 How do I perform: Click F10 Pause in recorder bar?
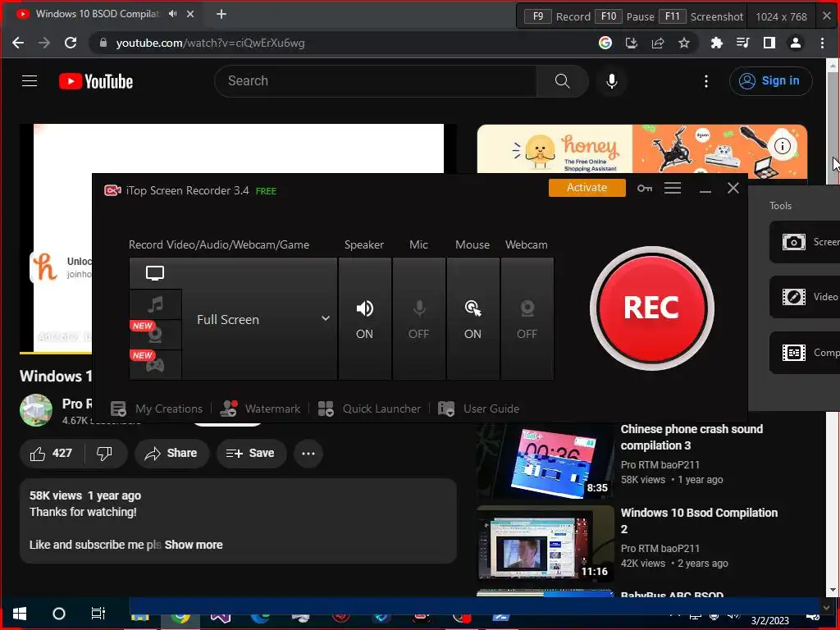click(624, 16)
